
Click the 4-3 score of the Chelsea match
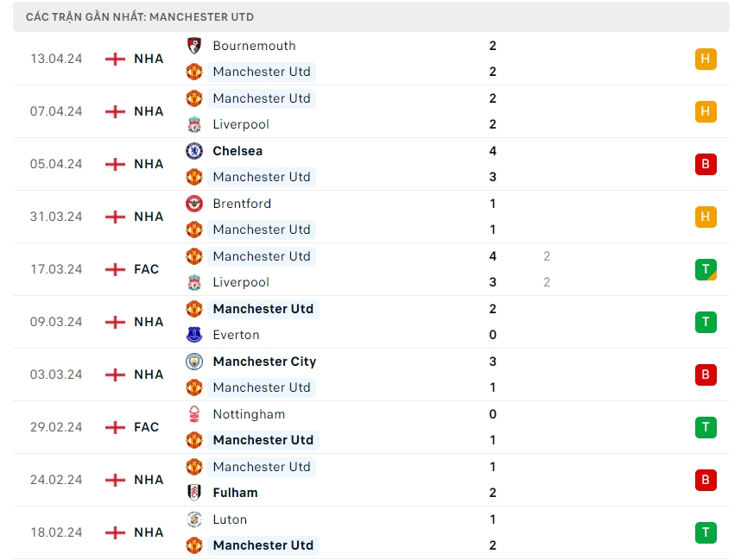pos(492,164)
